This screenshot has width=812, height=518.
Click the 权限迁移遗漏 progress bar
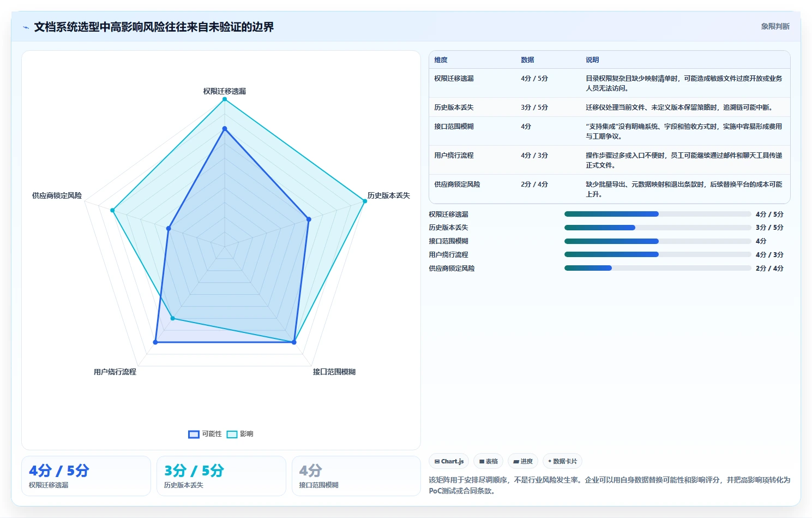[x=658, y=214]
